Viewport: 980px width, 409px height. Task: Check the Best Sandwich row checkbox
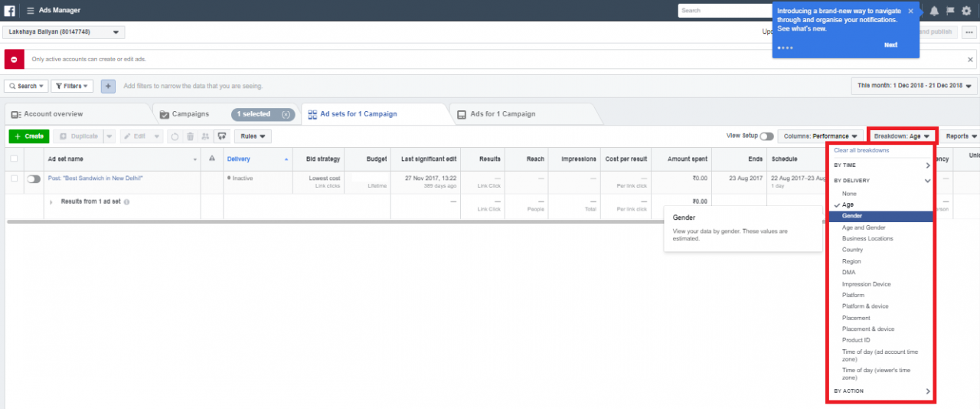click(x=14, y=178)
